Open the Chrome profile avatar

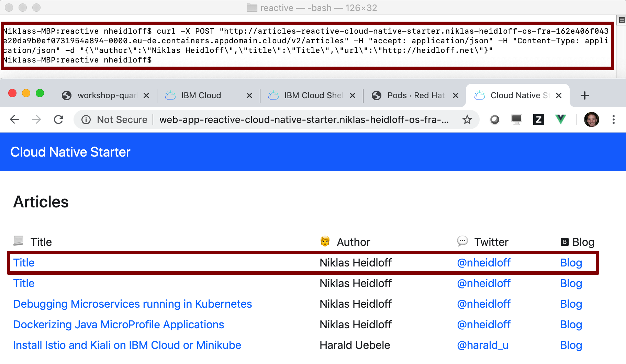point(592,120)
